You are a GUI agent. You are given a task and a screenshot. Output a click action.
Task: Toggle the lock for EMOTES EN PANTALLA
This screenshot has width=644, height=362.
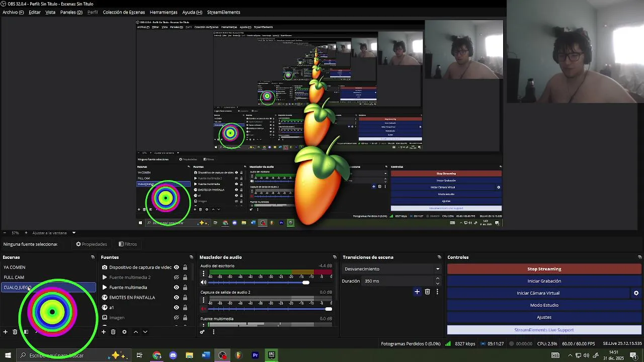[x=185, y=298]
